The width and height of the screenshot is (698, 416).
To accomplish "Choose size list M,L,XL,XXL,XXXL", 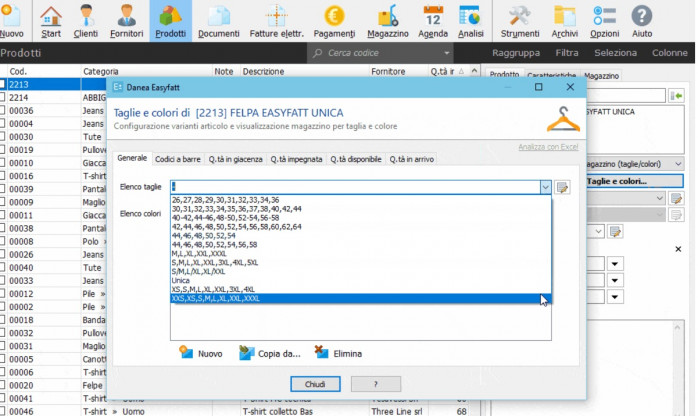I will tap(361, 254).
